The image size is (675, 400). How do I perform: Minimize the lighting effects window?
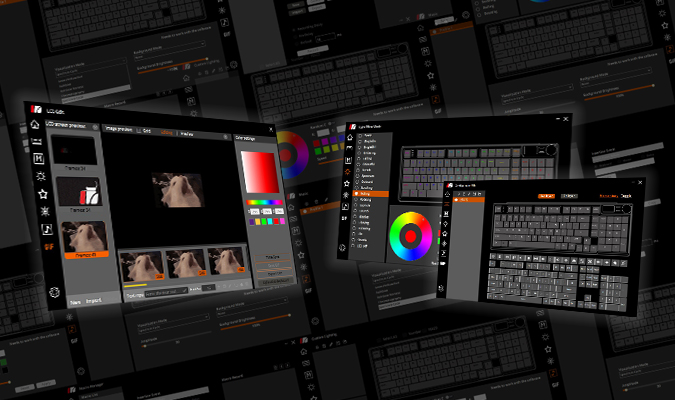pos(558,119)
